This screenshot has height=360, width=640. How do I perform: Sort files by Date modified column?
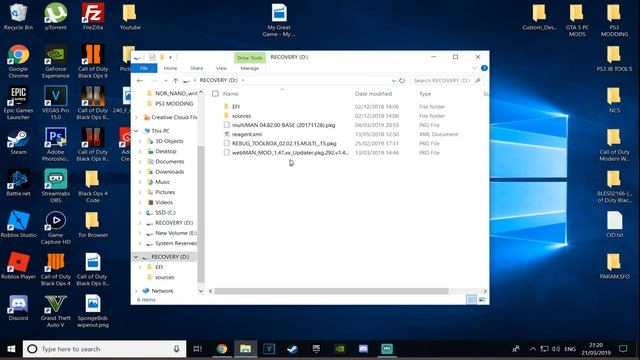click(373, 94)
